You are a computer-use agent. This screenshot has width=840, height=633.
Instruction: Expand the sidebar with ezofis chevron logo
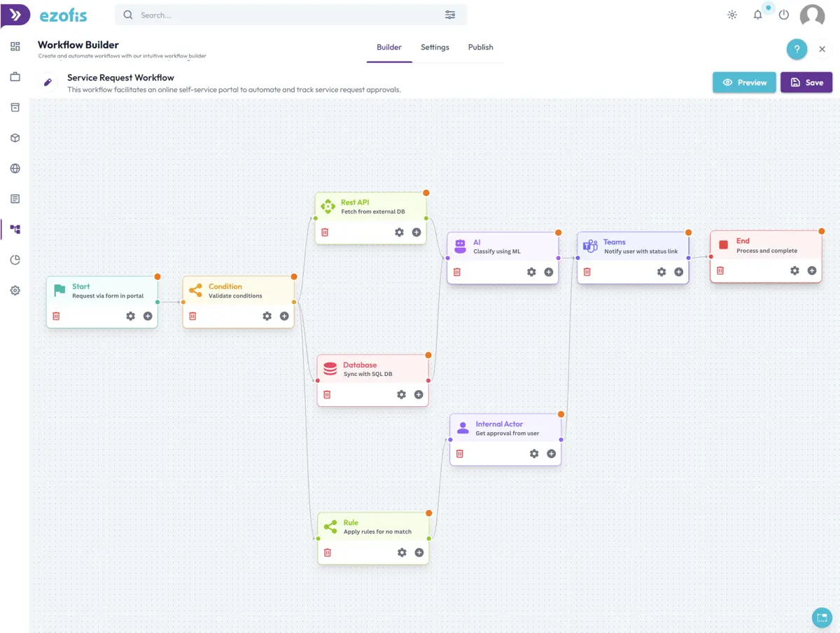coord(15,15)
